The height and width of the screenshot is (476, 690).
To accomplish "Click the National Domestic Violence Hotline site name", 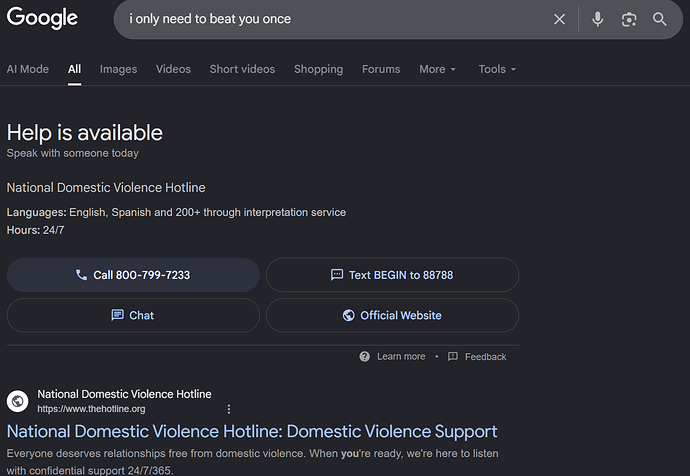I will [x=124, y=394].
